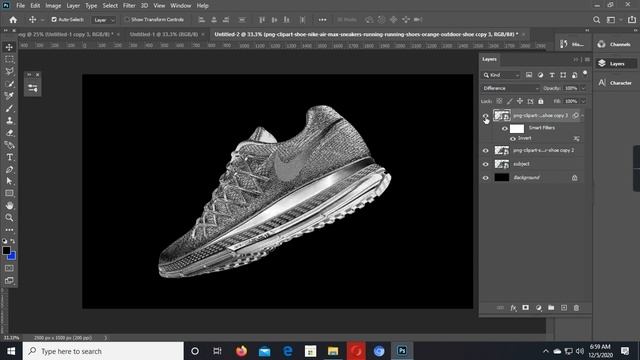
Task: Select the Rectangular Marquee tool
Action: coord(9,59)
